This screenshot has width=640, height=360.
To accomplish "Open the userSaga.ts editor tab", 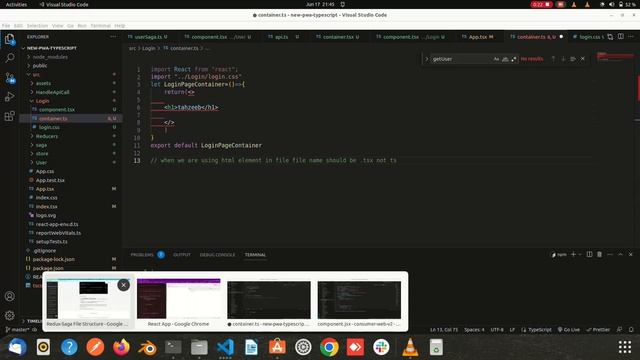I will 148,37.
